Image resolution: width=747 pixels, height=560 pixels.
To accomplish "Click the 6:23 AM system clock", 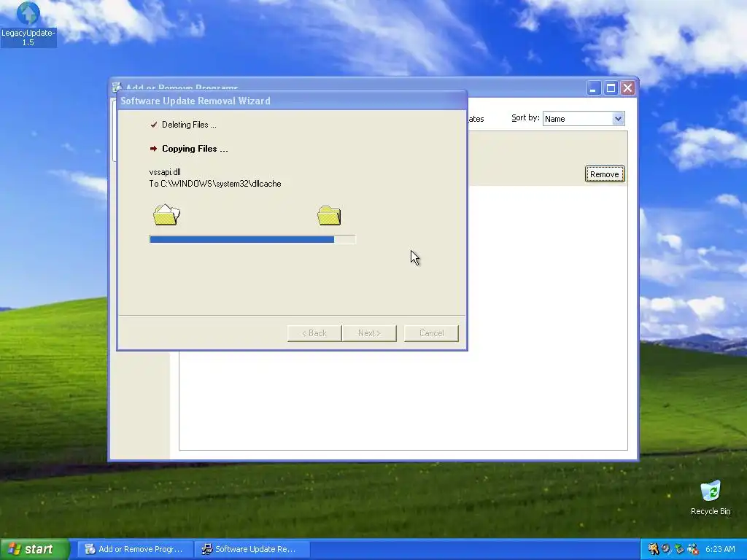I will pos(720,549).
